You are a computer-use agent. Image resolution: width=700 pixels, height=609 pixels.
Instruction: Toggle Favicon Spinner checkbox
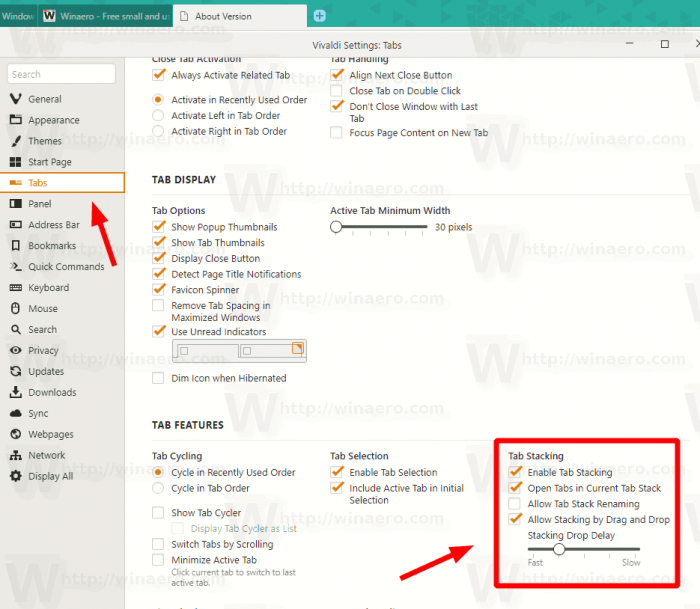(158, 289)
